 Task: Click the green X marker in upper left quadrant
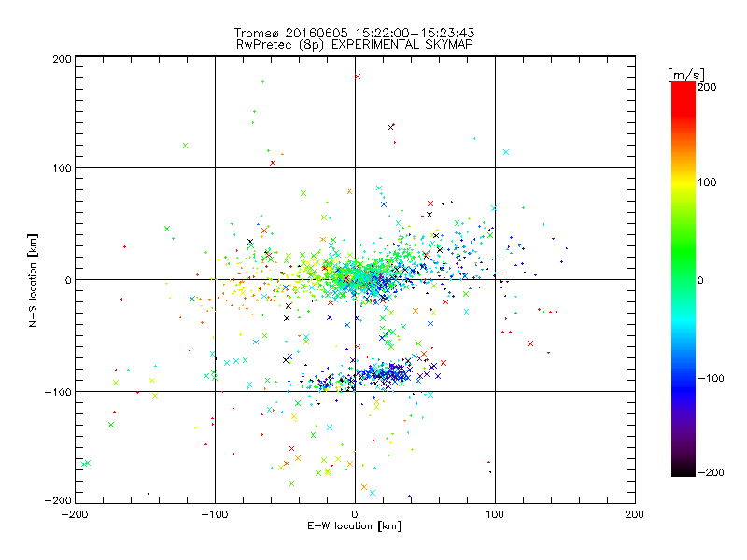click(185, 146)
